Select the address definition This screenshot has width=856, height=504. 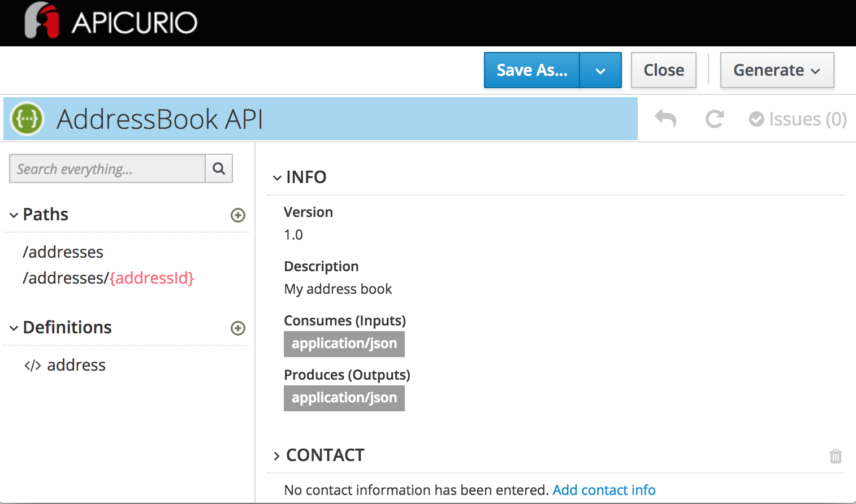point(76,365)
